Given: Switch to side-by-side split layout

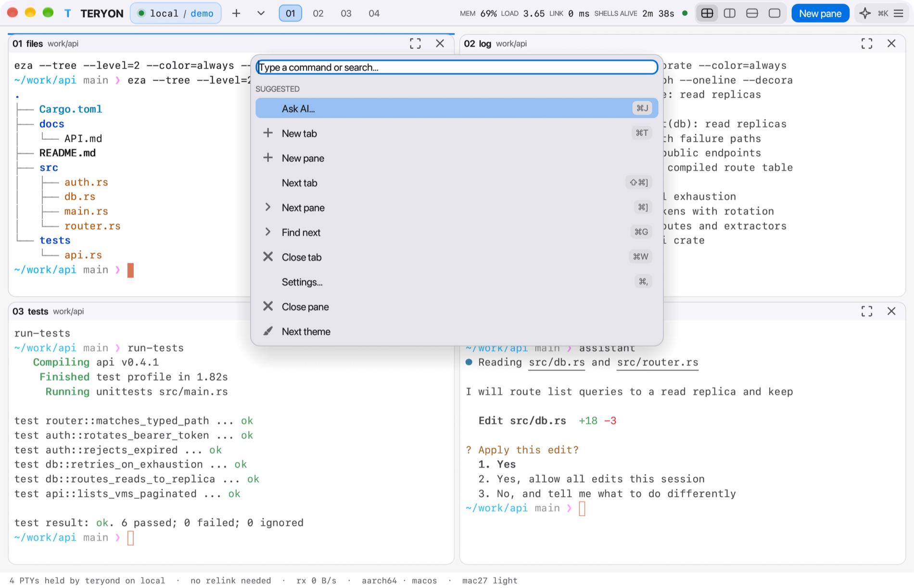Looking at the screenshot, I should [x=729, y=13].
